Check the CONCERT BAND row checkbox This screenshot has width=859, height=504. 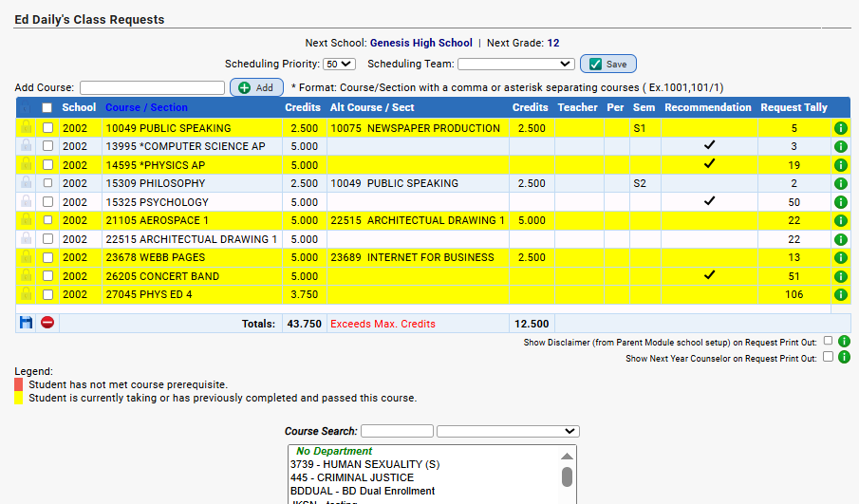point(47,276)
